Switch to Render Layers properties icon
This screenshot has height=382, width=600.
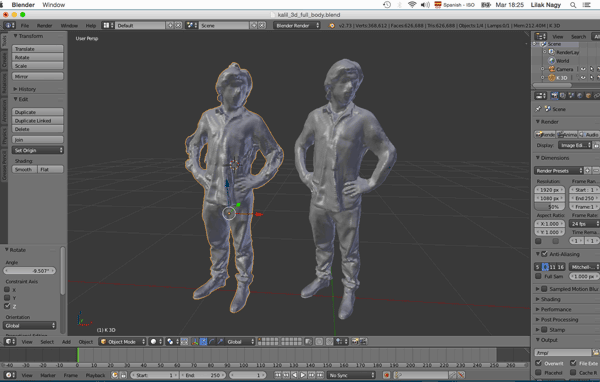coord(562,96)
